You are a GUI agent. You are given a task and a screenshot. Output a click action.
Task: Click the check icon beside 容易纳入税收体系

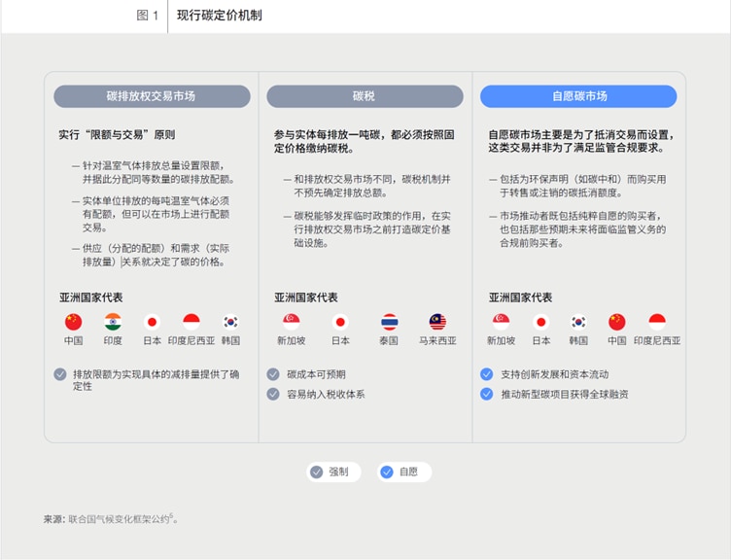pos(273,394)
